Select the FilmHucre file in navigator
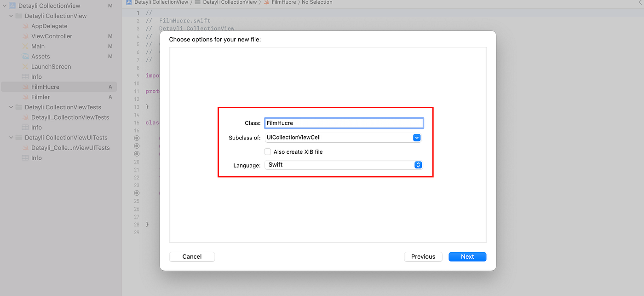The image size is (644, 296). coord(46,87)
